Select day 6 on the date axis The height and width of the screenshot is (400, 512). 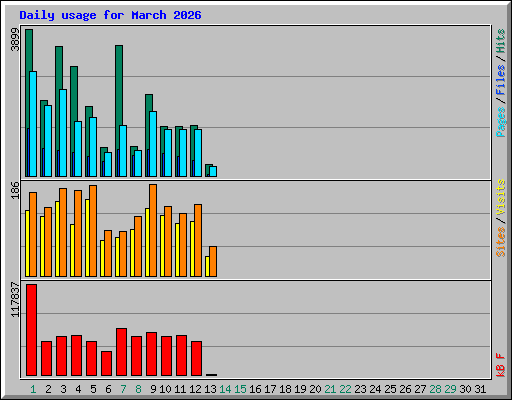[x=108, y=389]
